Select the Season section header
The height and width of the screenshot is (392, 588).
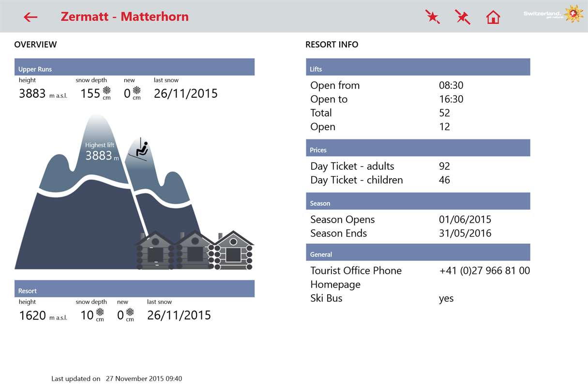[x=418, y=201]
